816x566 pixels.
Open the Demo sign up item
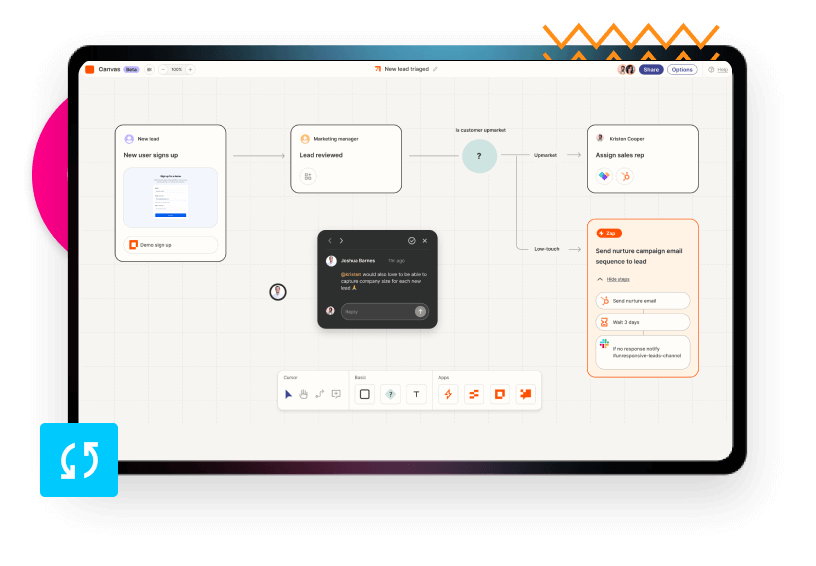pyautogui.click(x=170, y=245)
